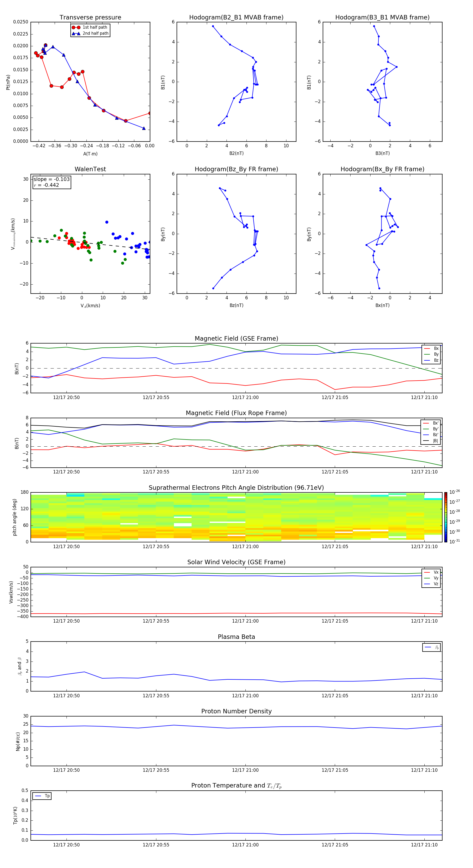Click the "WalenTest" plot title
The height and width of the screenshot is (868, 473).
(90, 169)
